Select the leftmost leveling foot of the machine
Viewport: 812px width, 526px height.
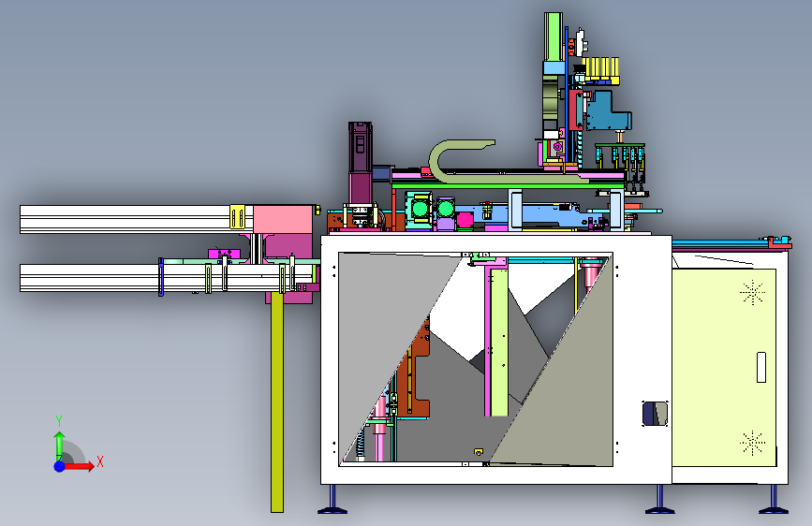[x=332, y=500]
